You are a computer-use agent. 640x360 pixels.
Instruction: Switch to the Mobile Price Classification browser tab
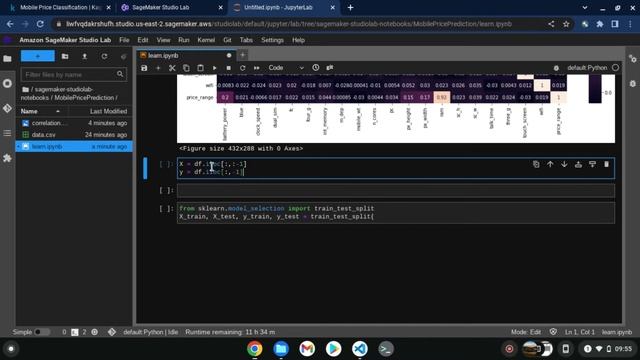click(x=60, y=7)
